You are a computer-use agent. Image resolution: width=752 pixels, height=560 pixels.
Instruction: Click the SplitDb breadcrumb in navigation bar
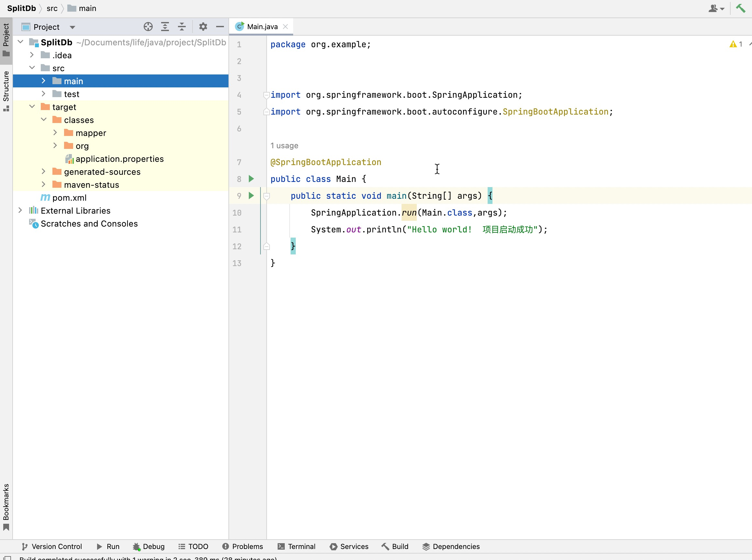point(21,8)
